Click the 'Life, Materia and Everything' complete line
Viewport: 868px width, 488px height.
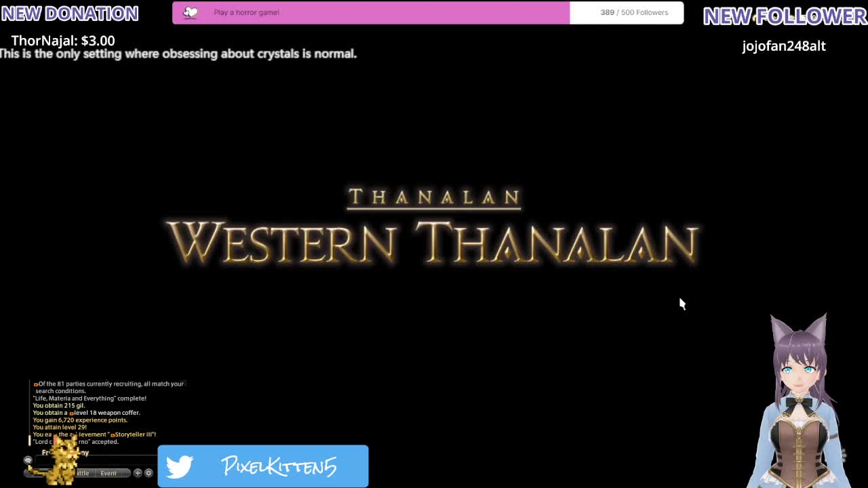[x=90, y=399]
